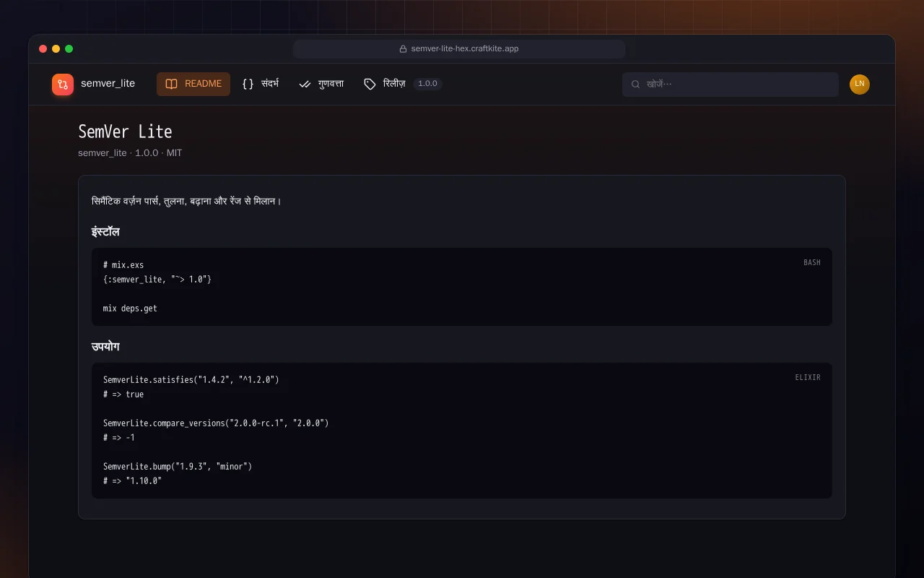Screen dimensions: 924x578
Task: Click the address bar URL
Action: [x=465, y=49]
